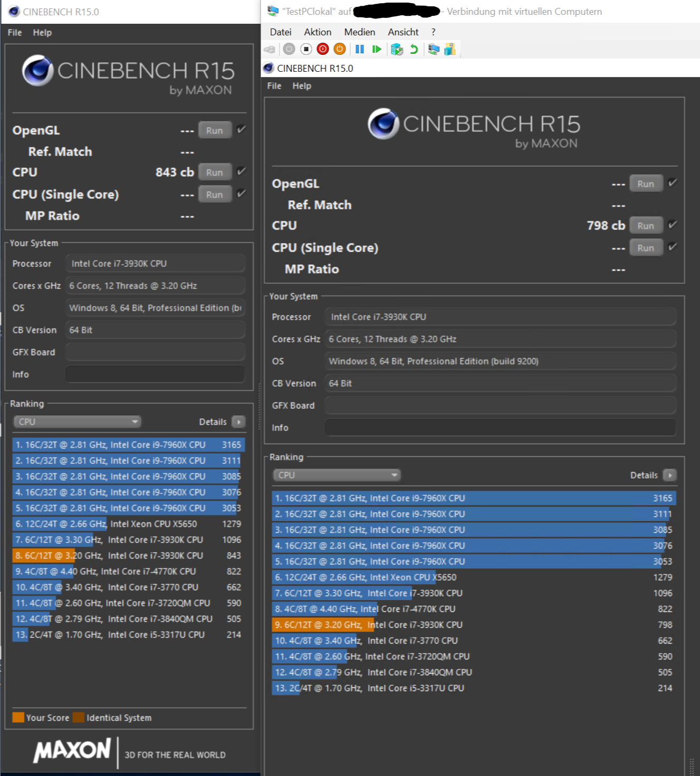
Task: Toggle the CPU test checkbox in left Cinebench
Action: (241, 171)
